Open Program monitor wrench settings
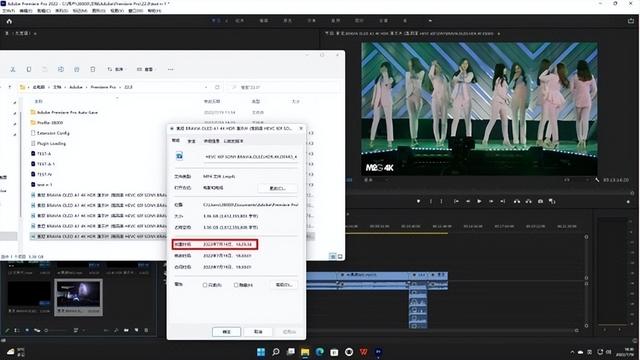Screen dimensions: 640x360 pos(597,180)
